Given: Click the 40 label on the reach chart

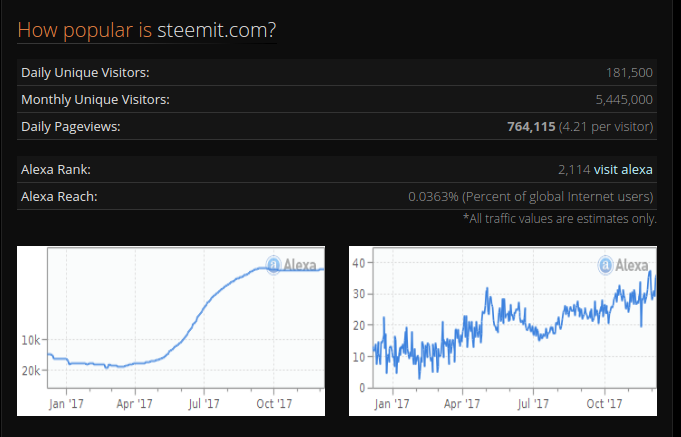Looking at the screenshot, I should click(x=359, y=263).
